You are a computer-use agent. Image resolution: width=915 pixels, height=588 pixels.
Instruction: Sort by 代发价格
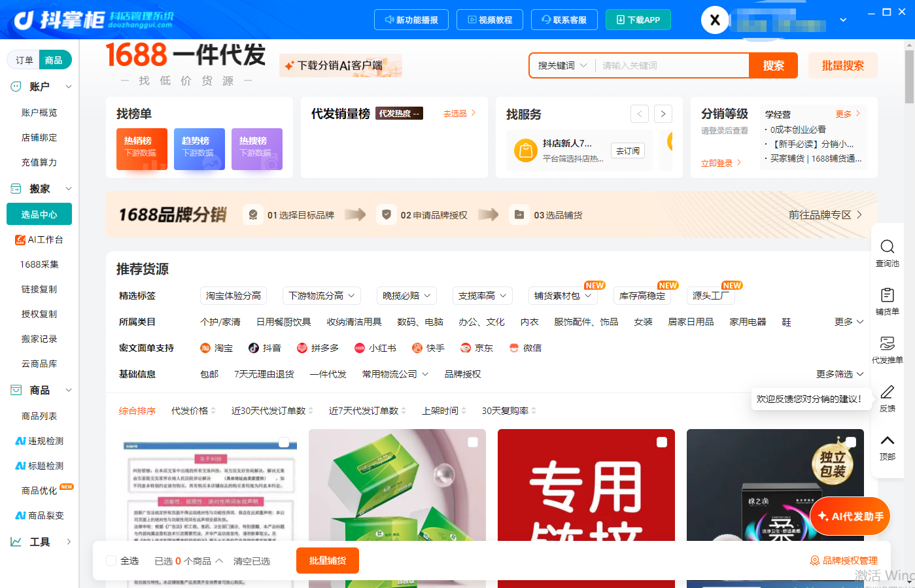(193, 411)
